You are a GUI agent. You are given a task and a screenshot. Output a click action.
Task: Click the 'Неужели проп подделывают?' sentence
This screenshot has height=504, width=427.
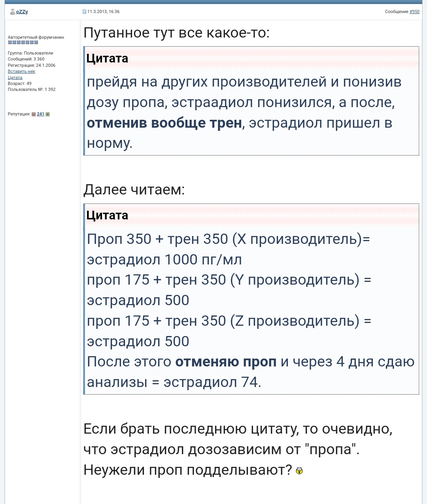(x=187, y=470)
